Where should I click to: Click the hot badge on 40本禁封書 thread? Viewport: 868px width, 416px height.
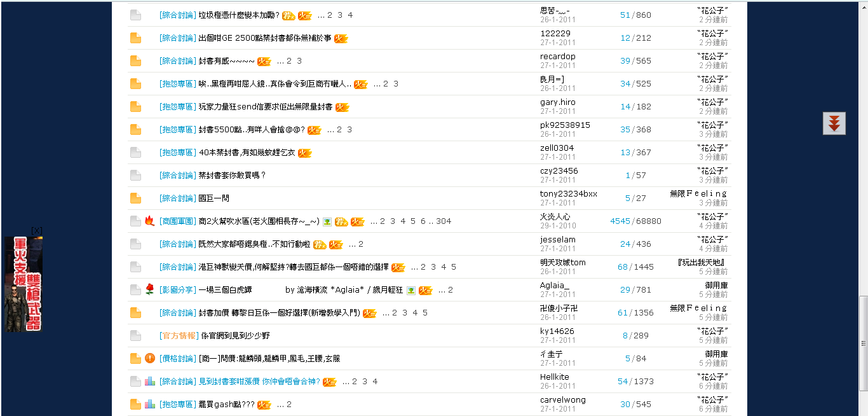(x=305, y=153)
